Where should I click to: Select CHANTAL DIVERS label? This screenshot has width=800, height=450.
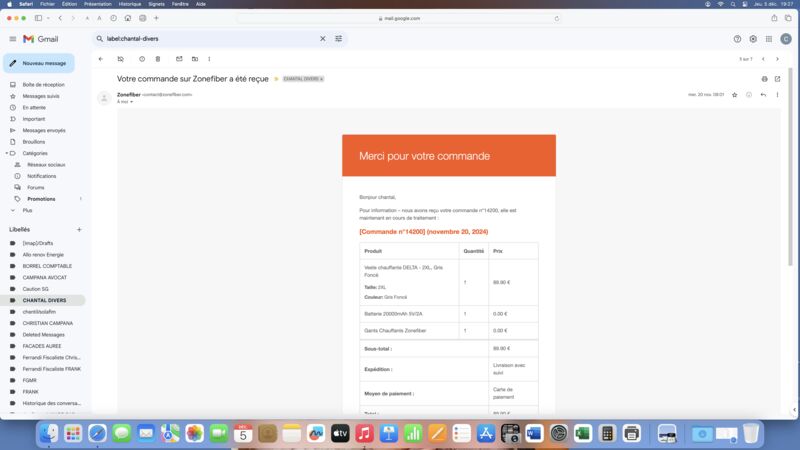click(44, 301)
